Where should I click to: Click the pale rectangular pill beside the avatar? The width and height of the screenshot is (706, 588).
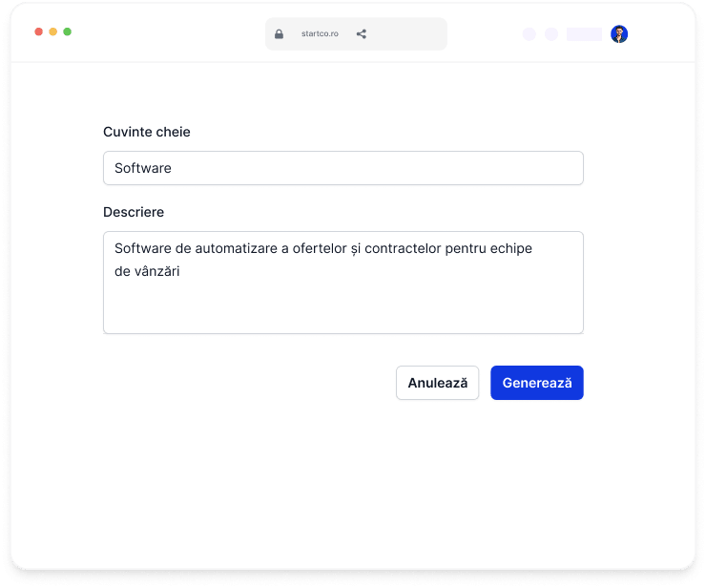pos(584,34)
